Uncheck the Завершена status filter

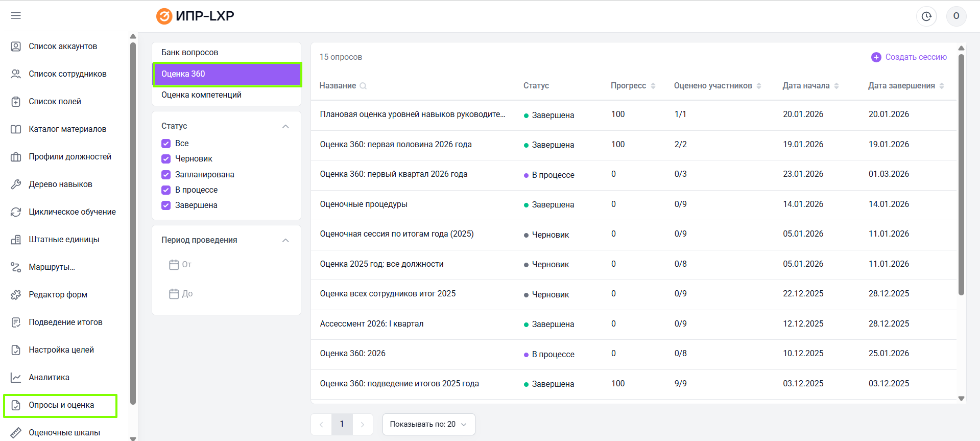click(166, 205)
